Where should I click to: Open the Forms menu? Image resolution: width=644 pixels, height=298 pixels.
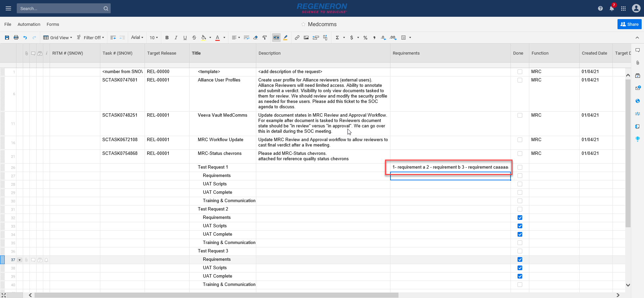[53, 24]
